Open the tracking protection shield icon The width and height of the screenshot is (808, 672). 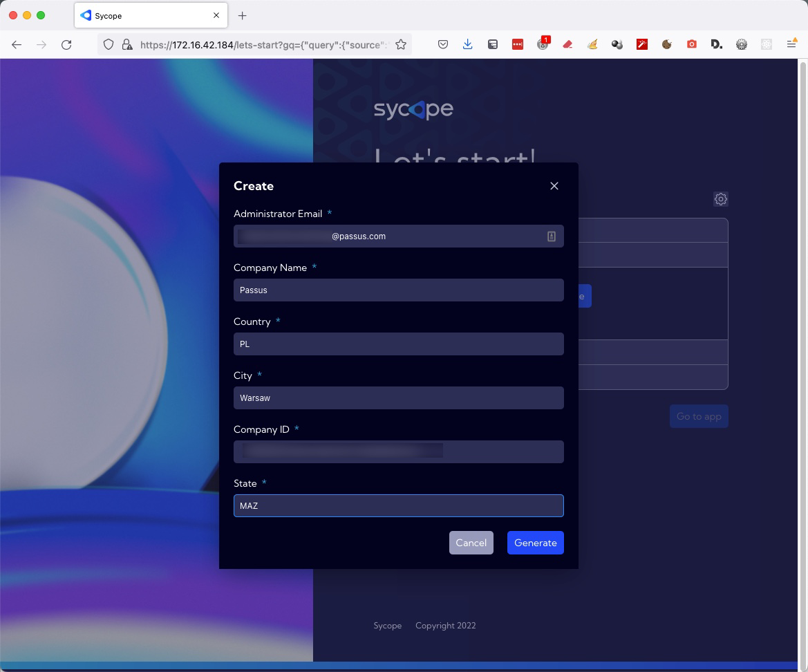click(109, 45)
